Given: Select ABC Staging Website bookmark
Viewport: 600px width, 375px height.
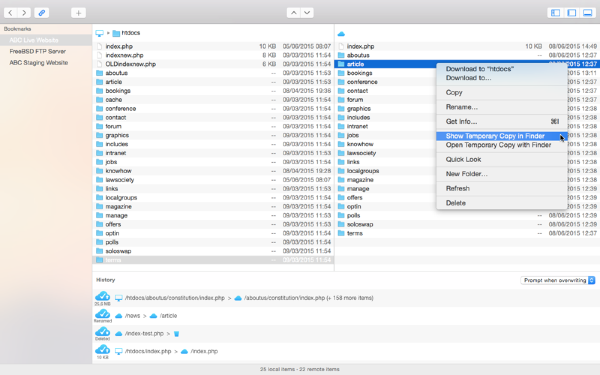Looking at the screenshot, I should (x=46, y=62).
